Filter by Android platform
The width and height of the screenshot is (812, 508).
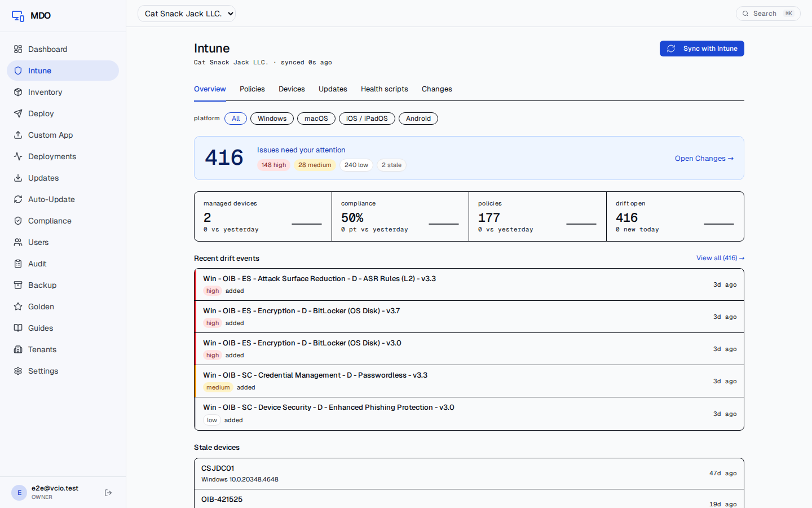coord(418,119)
